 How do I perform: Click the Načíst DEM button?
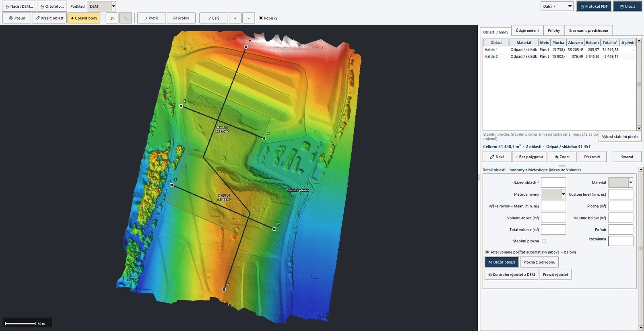tap(19, 6)
